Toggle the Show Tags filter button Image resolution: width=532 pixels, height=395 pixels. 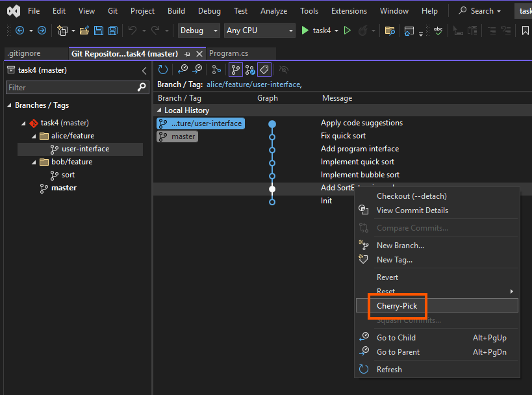point(264,70)
